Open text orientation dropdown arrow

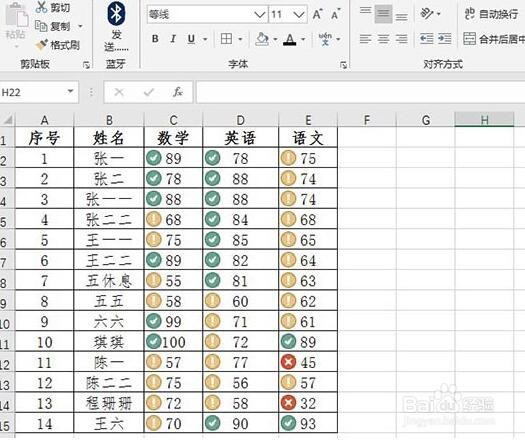coord(438,14)
